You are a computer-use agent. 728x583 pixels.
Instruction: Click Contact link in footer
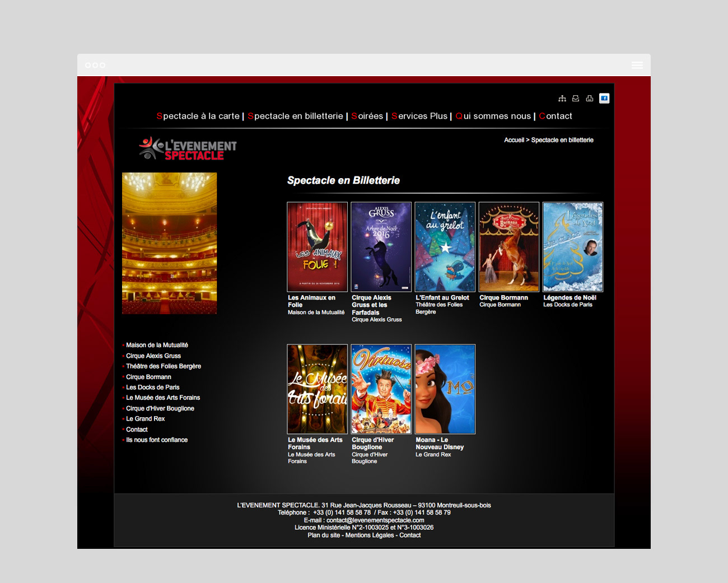click(x=410, y=535)
